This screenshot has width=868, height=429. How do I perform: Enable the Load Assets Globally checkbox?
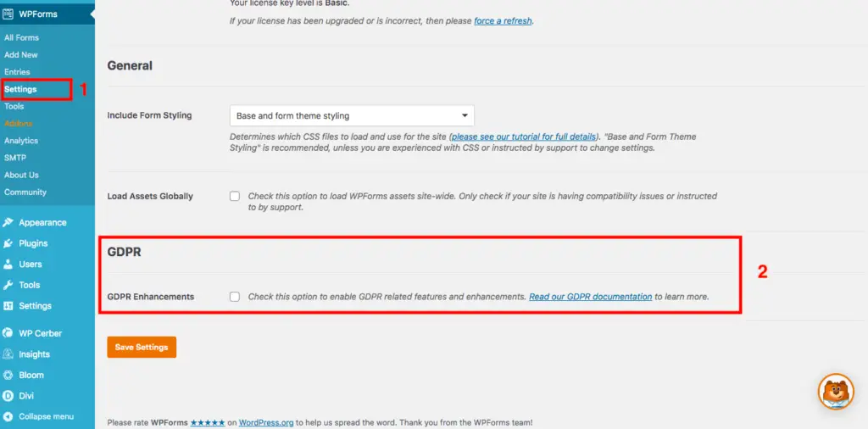point(235,196)
